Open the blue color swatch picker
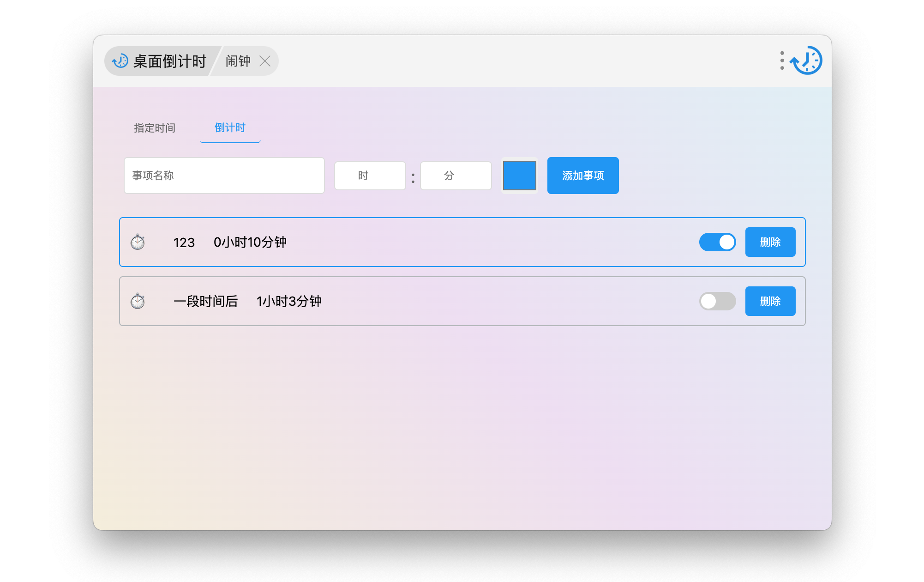The width and height of the screenshot is (924, 582). click(x=519, y=176)
